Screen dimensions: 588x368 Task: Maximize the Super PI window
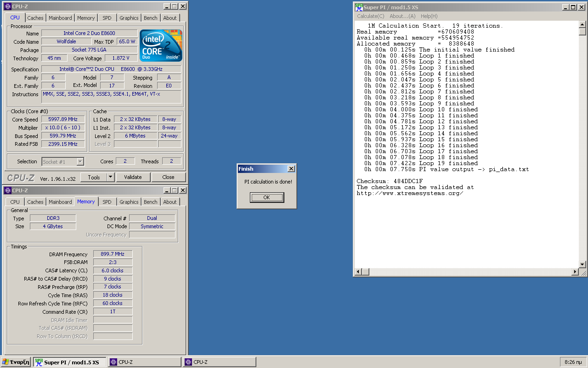(x=573, y=7)
